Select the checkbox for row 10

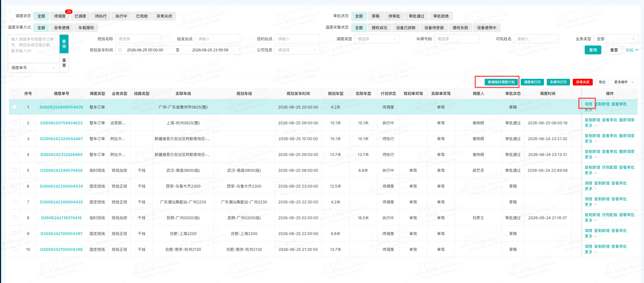click(x=14, y=249)
